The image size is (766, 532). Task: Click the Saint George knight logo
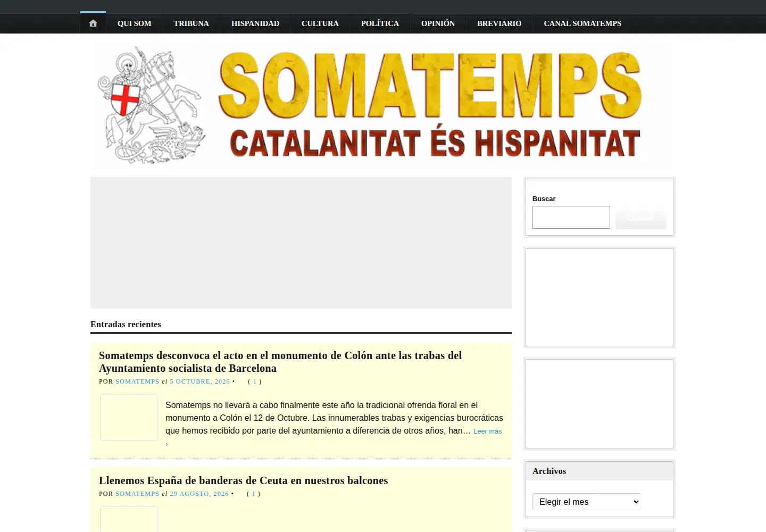(x=151, y=105)
